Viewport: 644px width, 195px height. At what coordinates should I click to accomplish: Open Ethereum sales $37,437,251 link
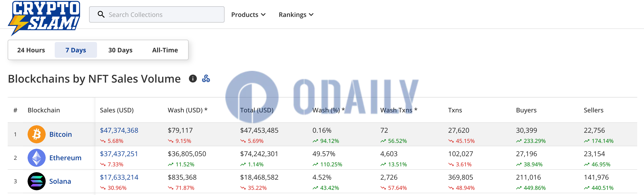[119, 154]
